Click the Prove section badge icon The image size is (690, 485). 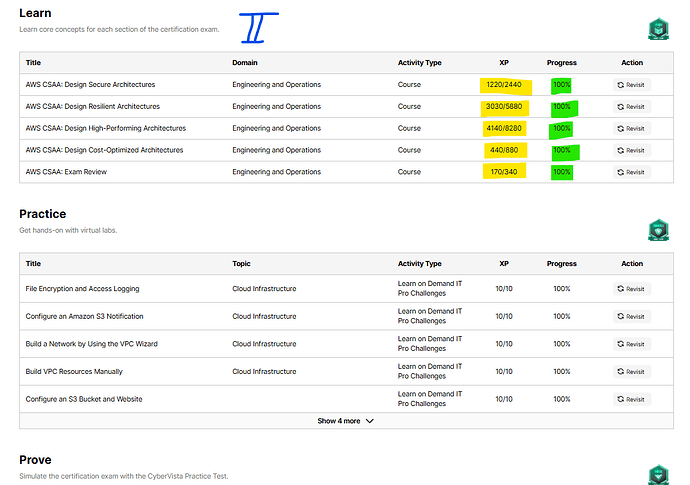point(656,474)
